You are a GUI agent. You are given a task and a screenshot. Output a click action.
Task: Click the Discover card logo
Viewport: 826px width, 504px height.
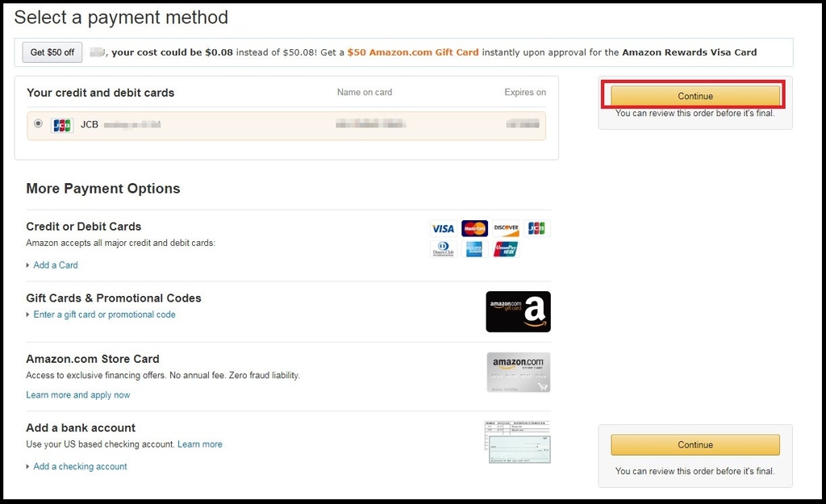pos(506,228)
